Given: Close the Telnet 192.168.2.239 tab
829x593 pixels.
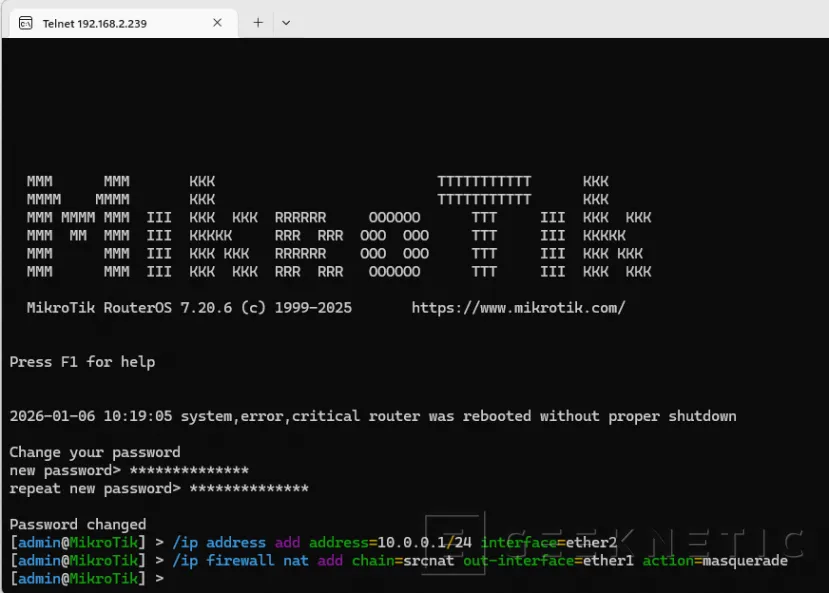Looking at the screenshot, I should tap(217, 22).
